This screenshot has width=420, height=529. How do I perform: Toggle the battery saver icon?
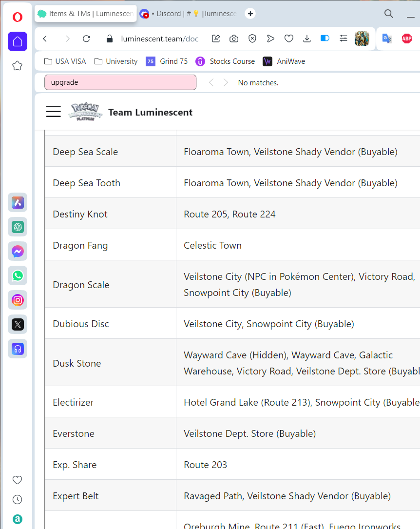click(325, 38)
